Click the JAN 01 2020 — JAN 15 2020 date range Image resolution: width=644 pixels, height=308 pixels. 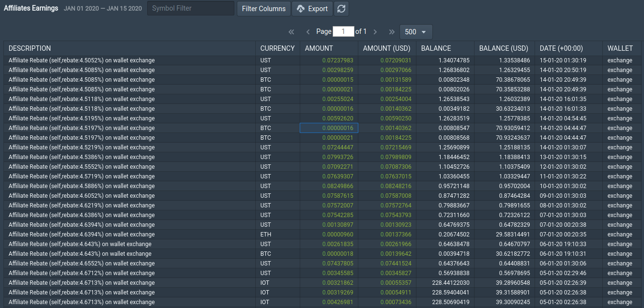(103, 9)
